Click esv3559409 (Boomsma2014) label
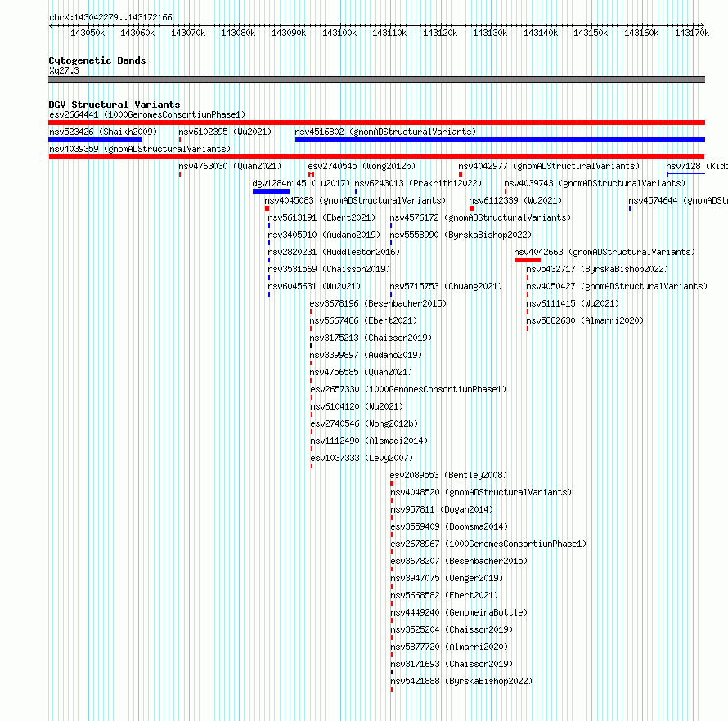Viewport: 728px width, 721px height. pyautogui.click(x=449, y=526)
